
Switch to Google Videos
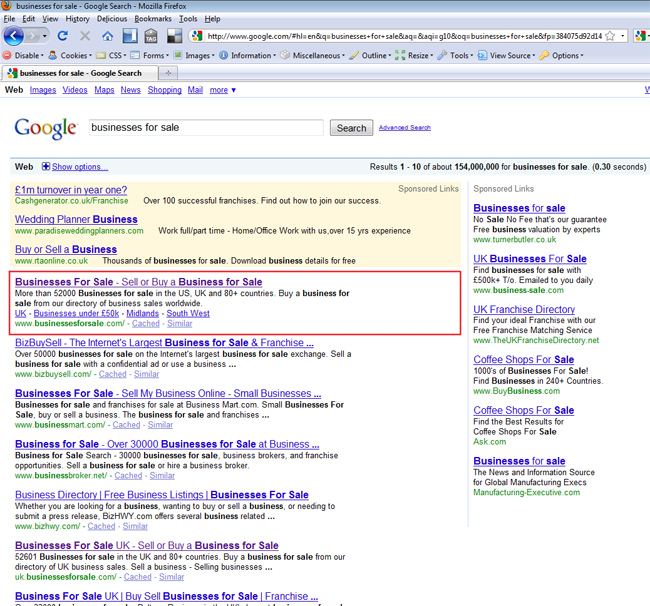click(x=75, y=90)
